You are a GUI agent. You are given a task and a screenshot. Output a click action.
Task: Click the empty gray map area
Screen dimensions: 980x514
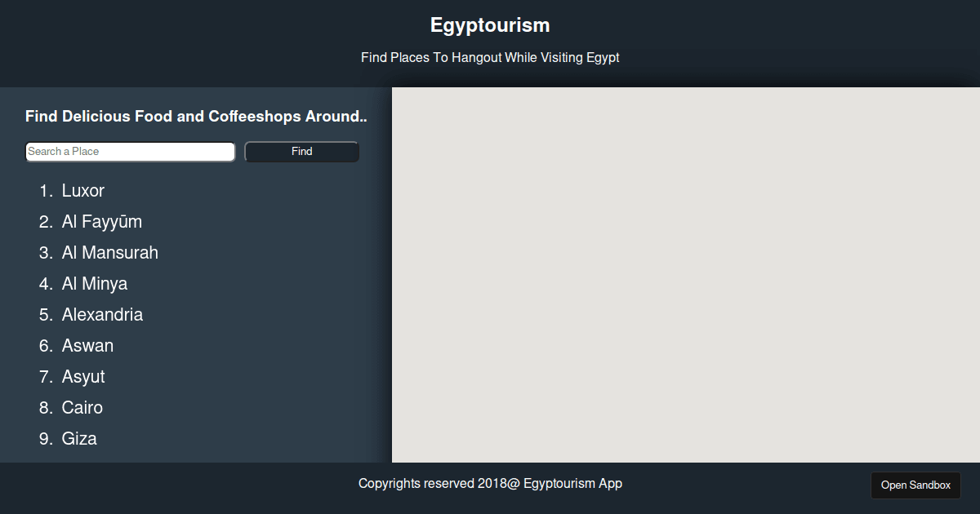coord(686,275)
